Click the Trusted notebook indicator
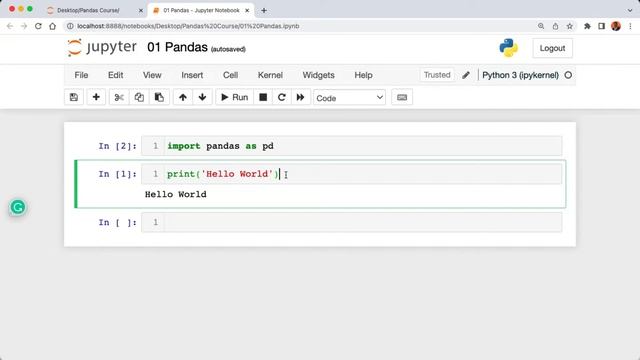The width and height of the screenshot is (640, 360). click(x=437, y=75)
